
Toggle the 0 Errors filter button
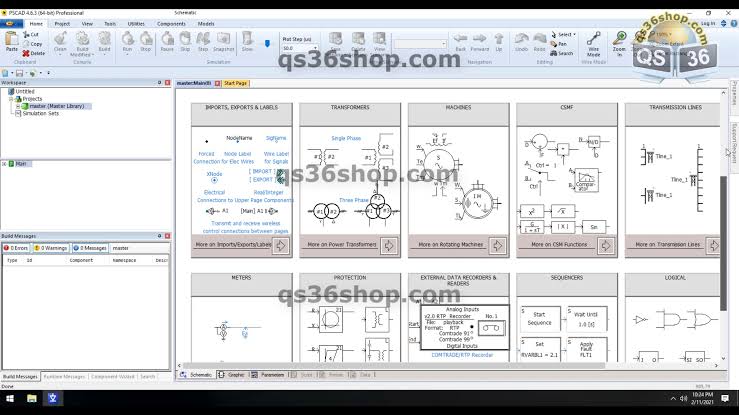tap(16, 248)
